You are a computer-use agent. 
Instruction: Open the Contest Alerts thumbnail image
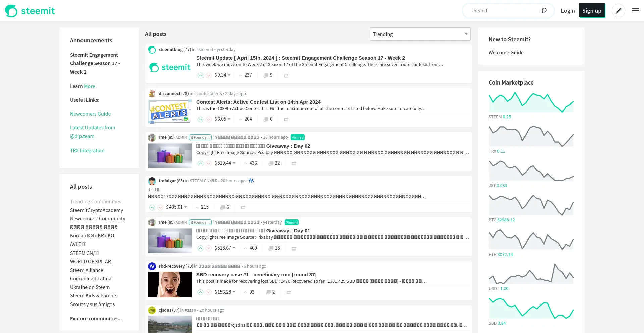170,112
